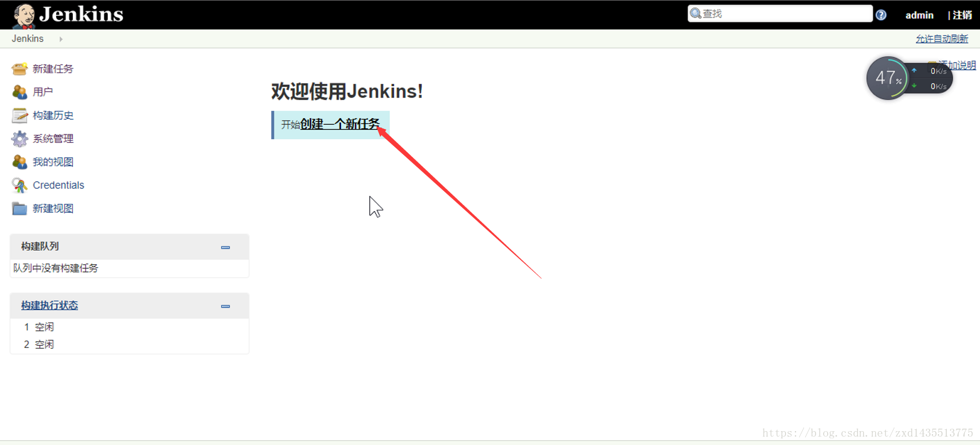The image size is (980, 445).
Task: Click the 新建任务 package icon
Action: point(19,69)
